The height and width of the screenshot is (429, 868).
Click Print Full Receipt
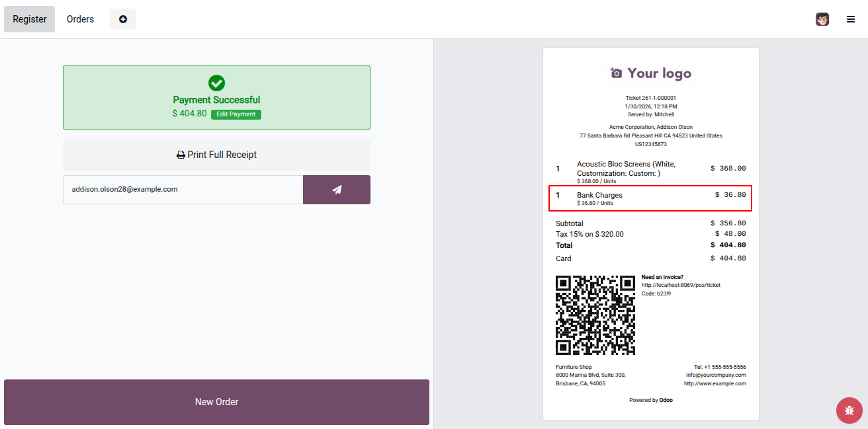(216, 155)
